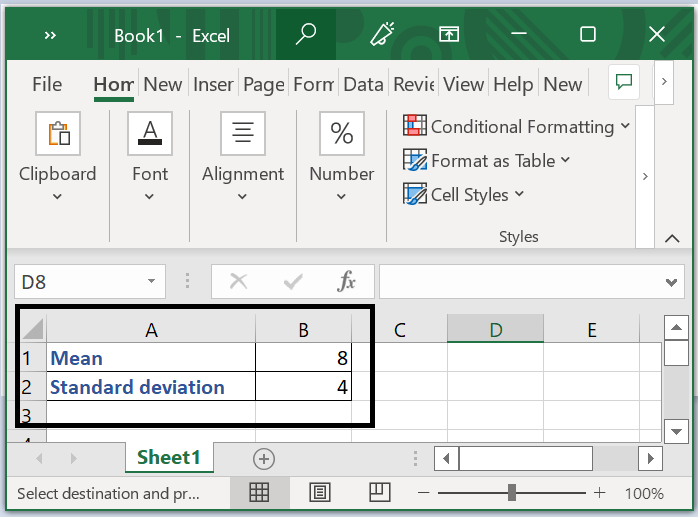
Task: Click the comments speech bubble icon
Action: tap(625, 82)
